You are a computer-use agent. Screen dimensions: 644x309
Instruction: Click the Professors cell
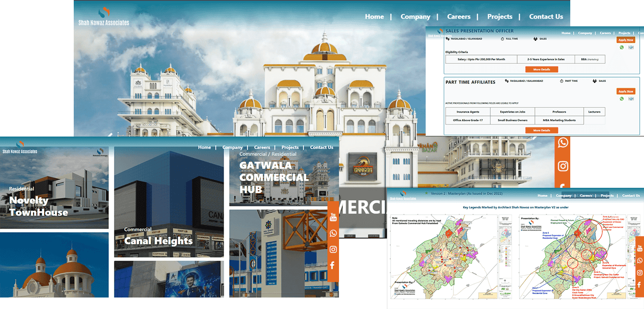pos(559,112)
